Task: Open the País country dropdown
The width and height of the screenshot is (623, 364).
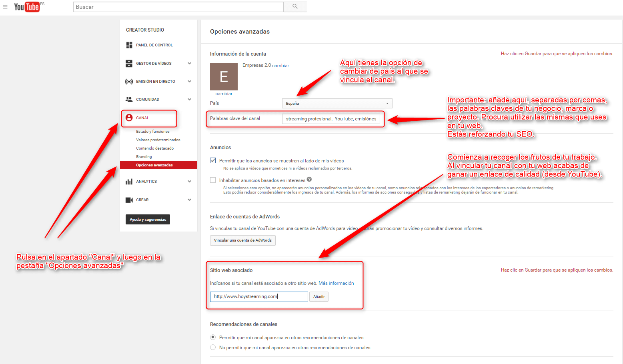Action: click(337, 103)
